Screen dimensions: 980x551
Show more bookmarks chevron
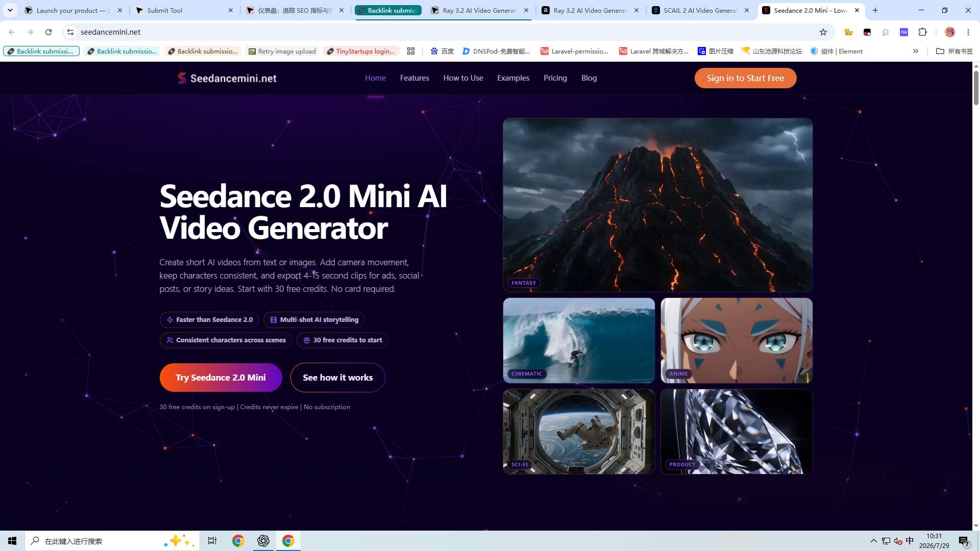916,51
